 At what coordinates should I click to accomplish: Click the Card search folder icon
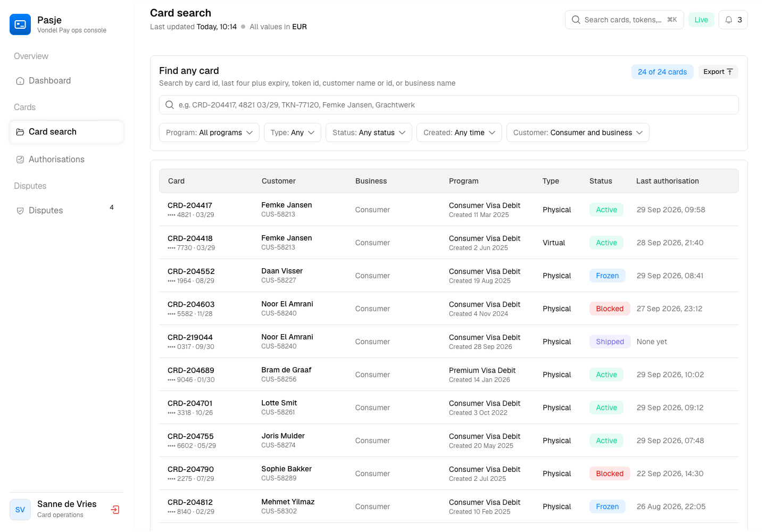pos(20,132)
